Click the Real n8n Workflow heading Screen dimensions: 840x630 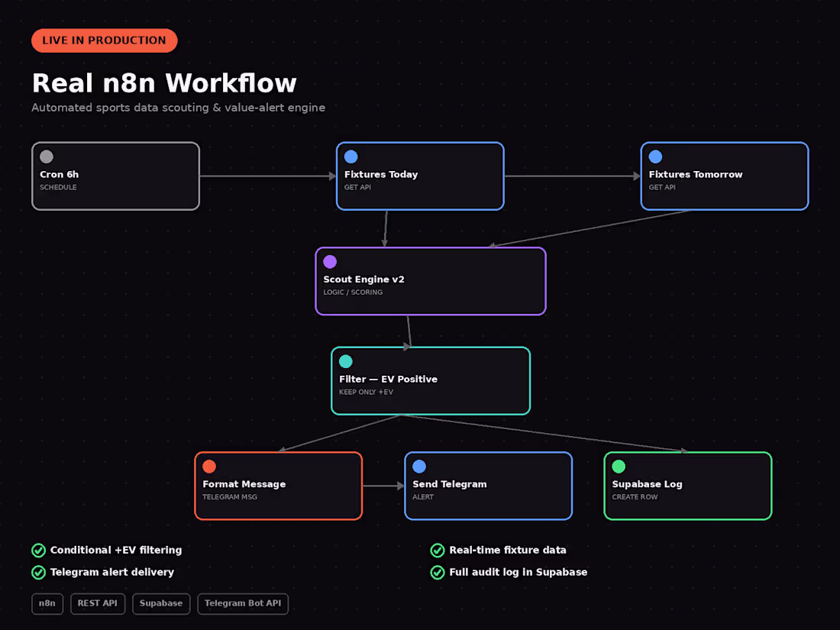click(x=164, y=83)
